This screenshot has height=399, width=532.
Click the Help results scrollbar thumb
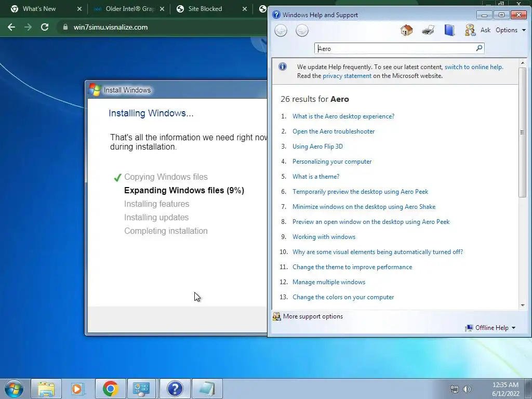click(x=523, y=132)
